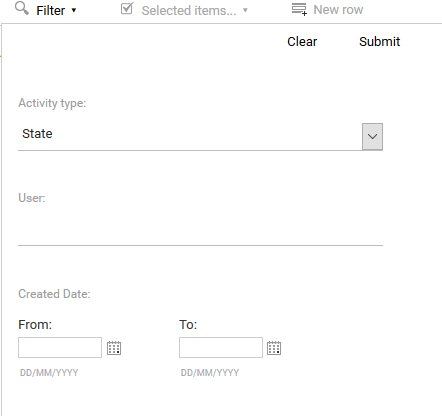Open the To date calendar picker
The width and height of the screenshot is (442, 416).
coord(274,348)
